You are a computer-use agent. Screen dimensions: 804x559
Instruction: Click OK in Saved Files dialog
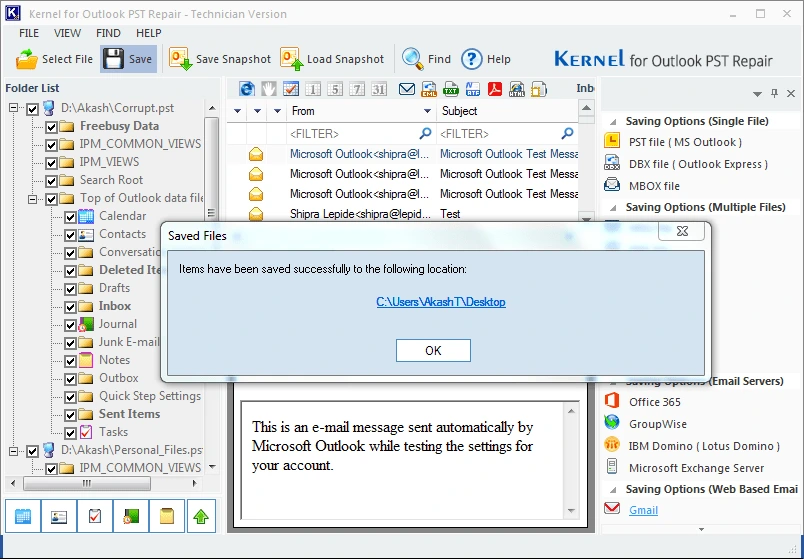tap(433, 350)
